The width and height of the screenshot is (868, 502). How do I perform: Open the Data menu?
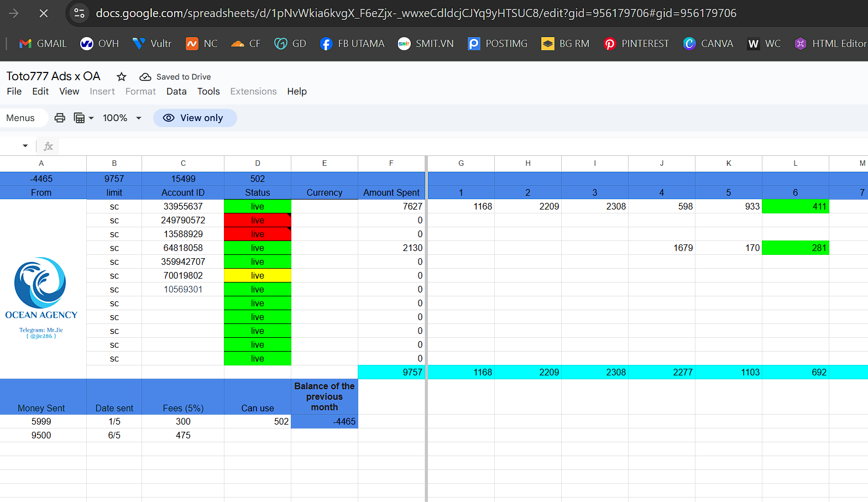click(x=176, y=91)
